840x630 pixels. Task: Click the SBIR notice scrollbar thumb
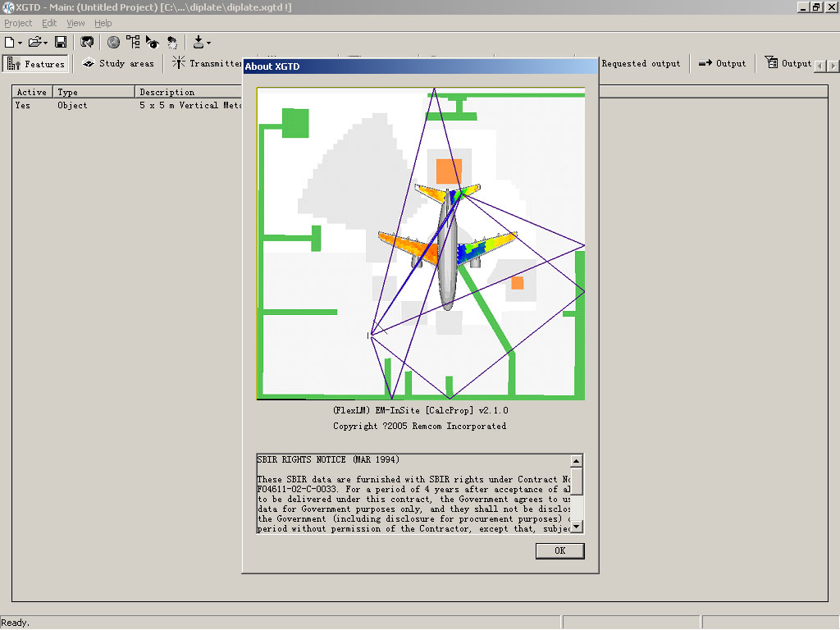click(x=577, y=481)
